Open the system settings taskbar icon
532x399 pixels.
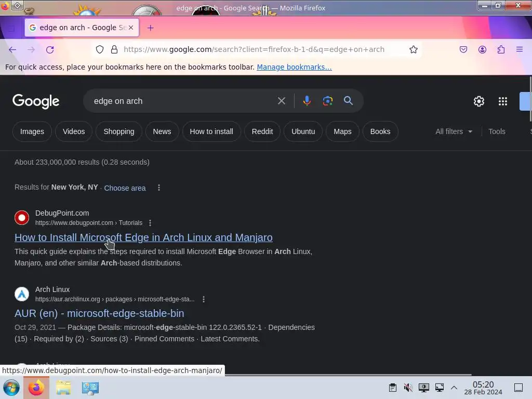(90, 388)
